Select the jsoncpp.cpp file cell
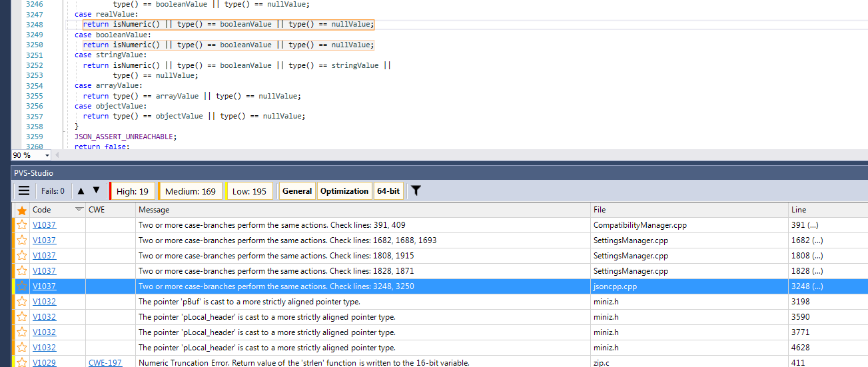Viewport: 868px width, 367px height. coord(689,286)
